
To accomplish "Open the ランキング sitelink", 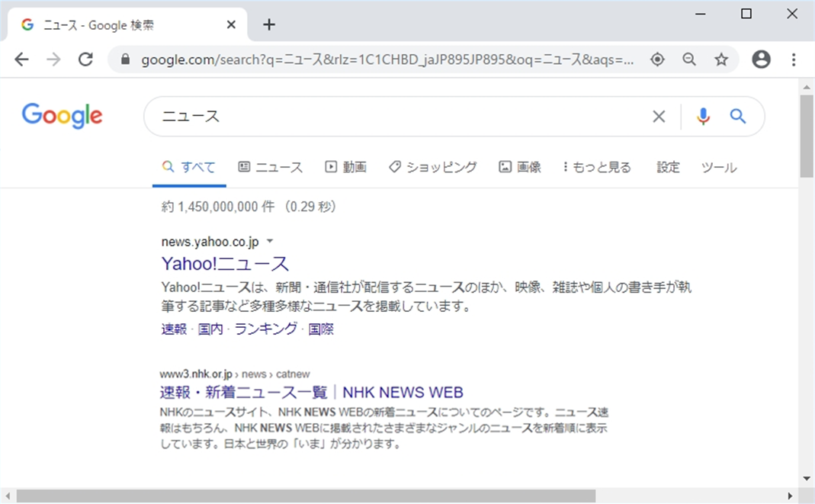I will click(x=266, y=329).
